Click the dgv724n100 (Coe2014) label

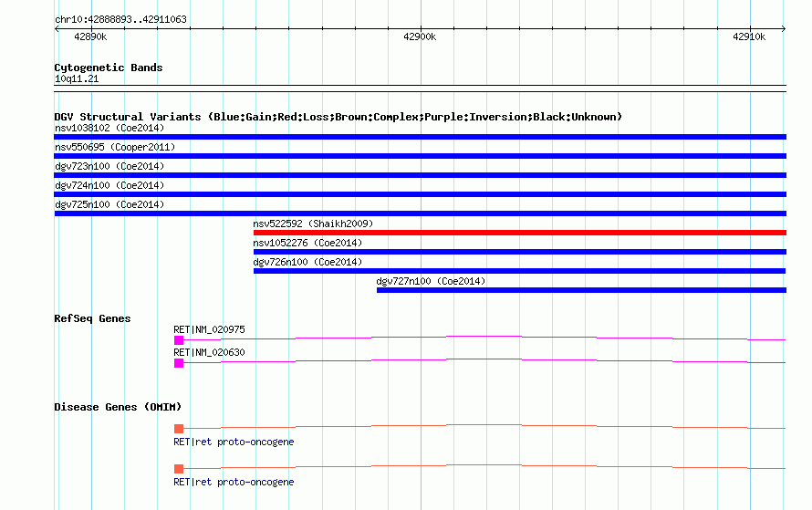click(109, 185)
